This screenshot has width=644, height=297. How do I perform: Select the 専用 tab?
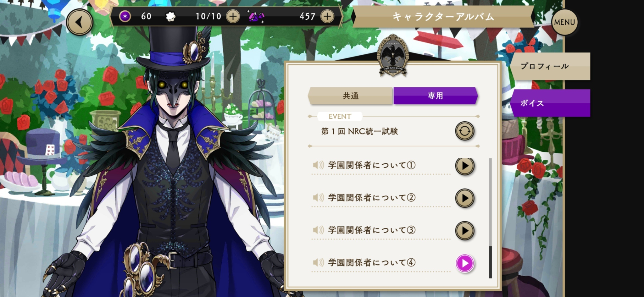point(436,96)
